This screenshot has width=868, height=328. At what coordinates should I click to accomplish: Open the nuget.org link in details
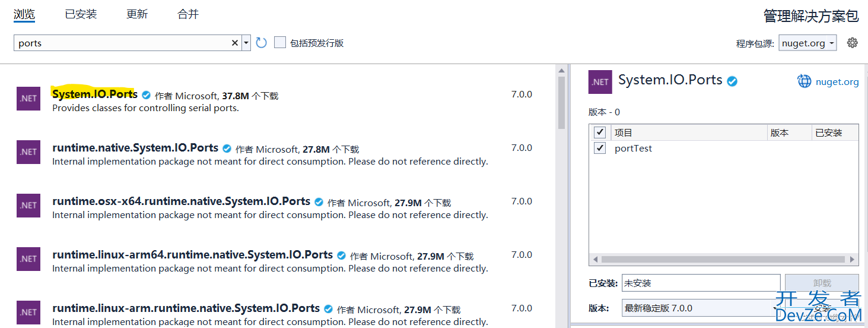837,82
